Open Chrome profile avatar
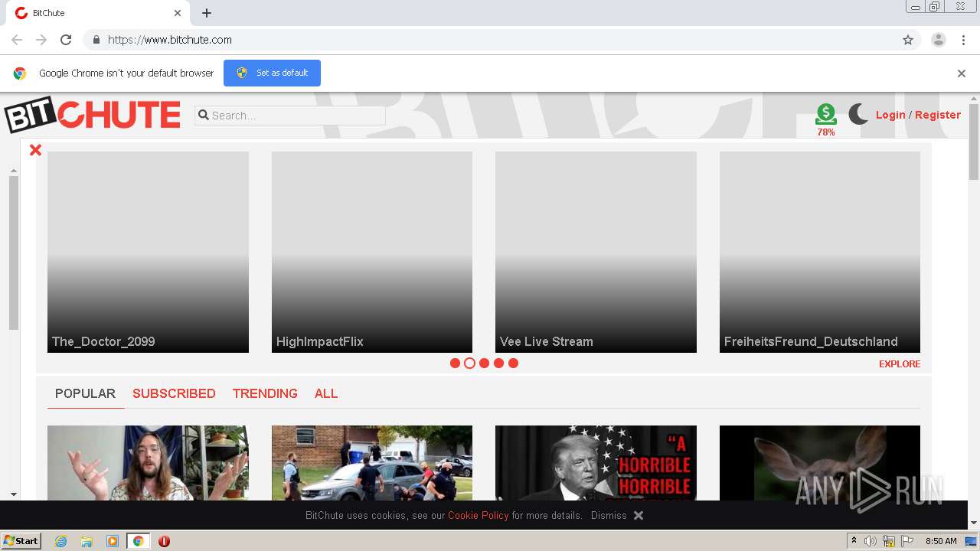The image size is (980, 551). (x=939, y=40)
